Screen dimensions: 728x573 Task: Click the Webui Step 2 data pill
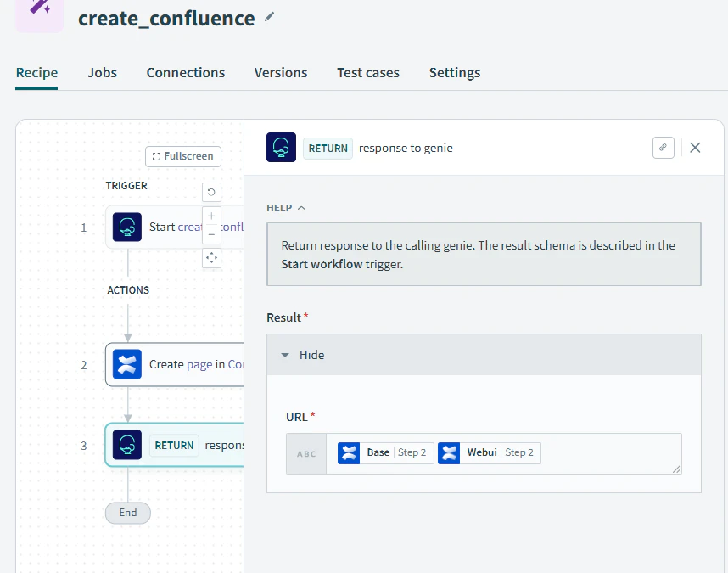coord(490,452)
